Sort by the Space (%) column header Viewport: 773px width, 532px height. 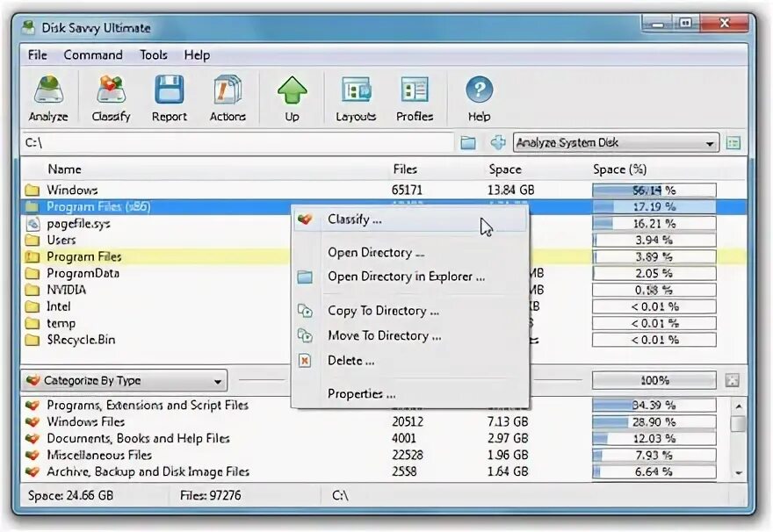(x=619, y=169)
